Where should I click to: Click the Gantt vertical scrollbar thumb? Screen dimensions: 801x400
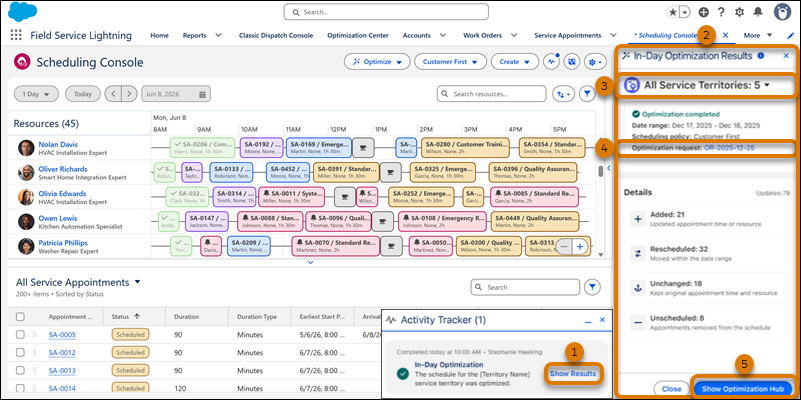click(601, 171)
